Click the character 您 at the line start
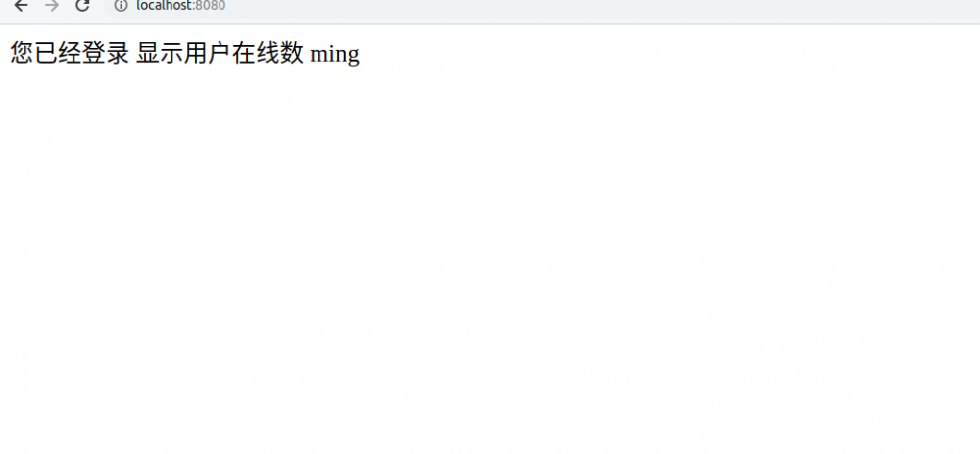This screenshot has height=454, width=980. point(23,54)
